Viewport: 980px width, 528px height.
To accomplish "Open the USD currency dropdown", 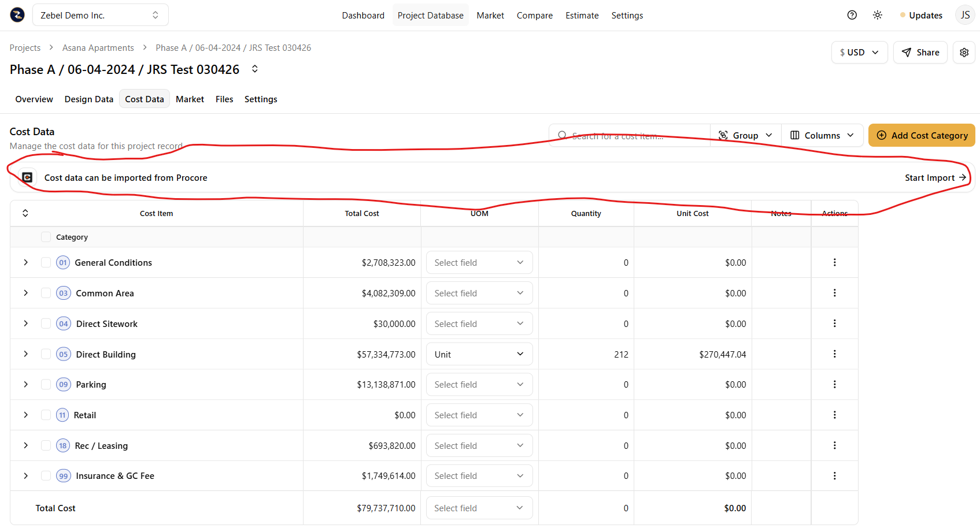I will point(859,53).
